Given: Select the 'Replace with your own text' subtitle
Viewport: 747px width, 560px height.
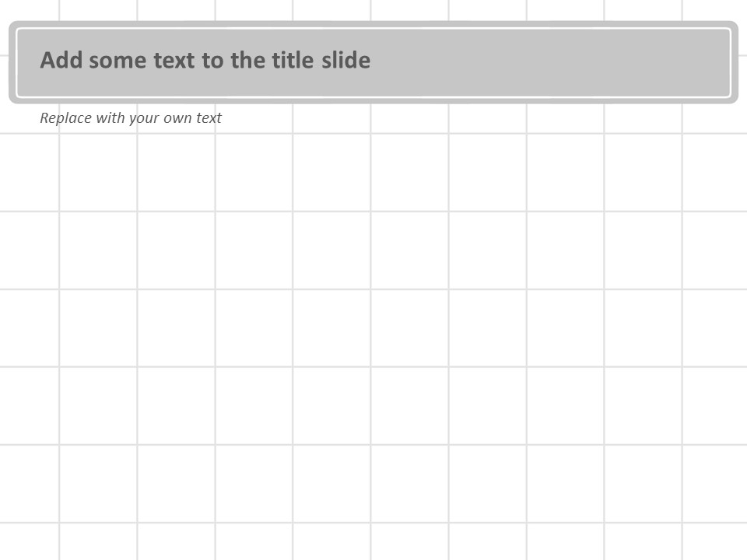Looking at the screenshot, I should 131,118.
